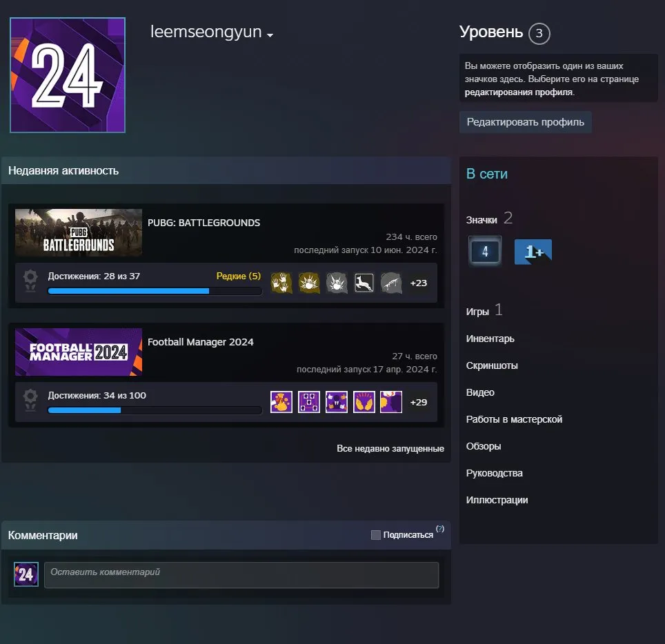Show the +29 more Football Manager achievements
This screenshot has width=665, height=644.
point(419,403)
